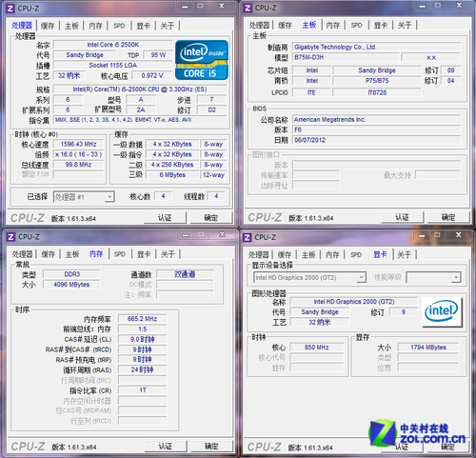Click the FSB:DRAM ratio value '1:5'
This screenshot has height=458, width=476.
pyautogui.click(x=143, y=329)
